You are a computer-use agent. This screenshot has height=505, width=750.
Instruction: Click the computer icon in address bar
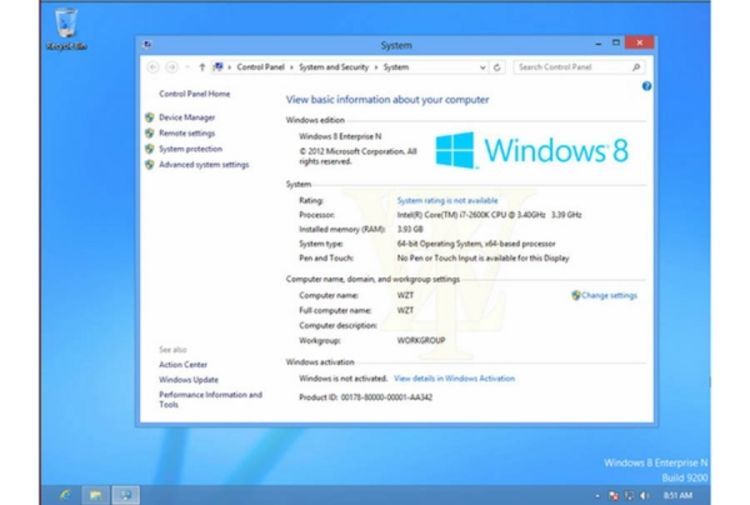[x=219, y=67]
